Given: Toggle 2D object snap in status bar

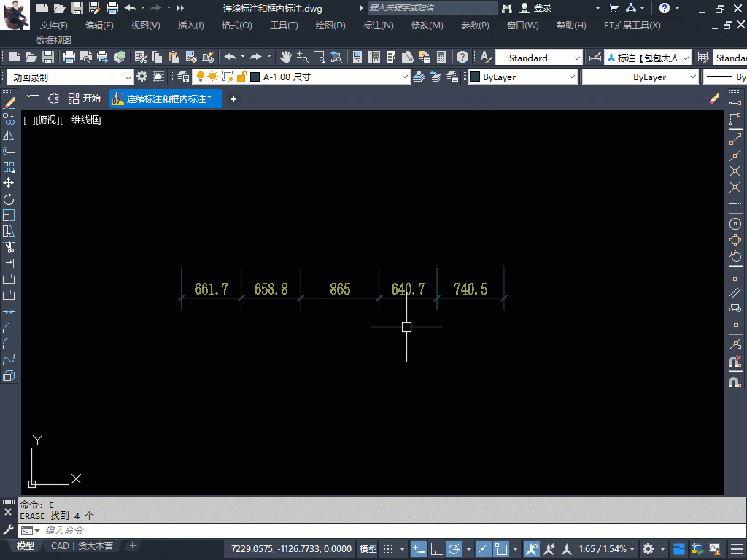Looking at the screenshot, I should pyautogui.click(x=501, y=549).
